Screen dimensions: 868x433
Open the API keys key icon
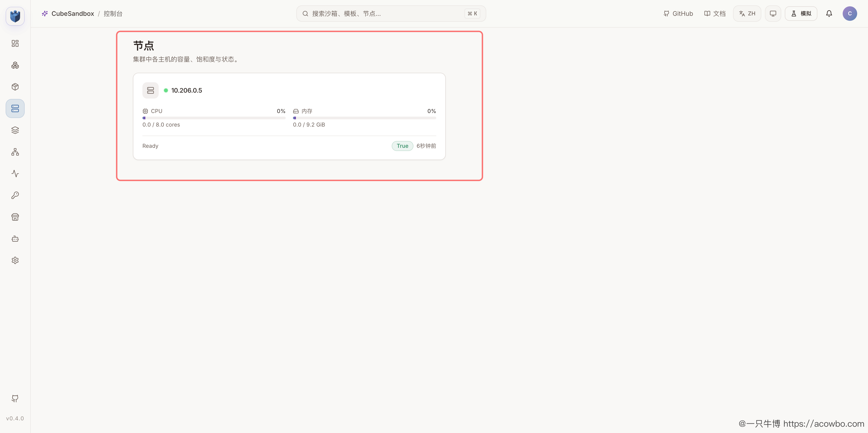pyautogui.click(x=15, y=195)
